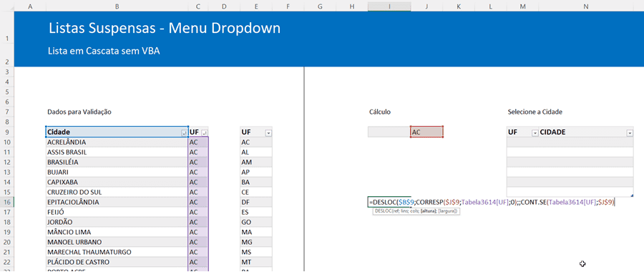This screenshot has height=272, width=644.
Task: Click the MG entry in the UF list
Action: 256,242
